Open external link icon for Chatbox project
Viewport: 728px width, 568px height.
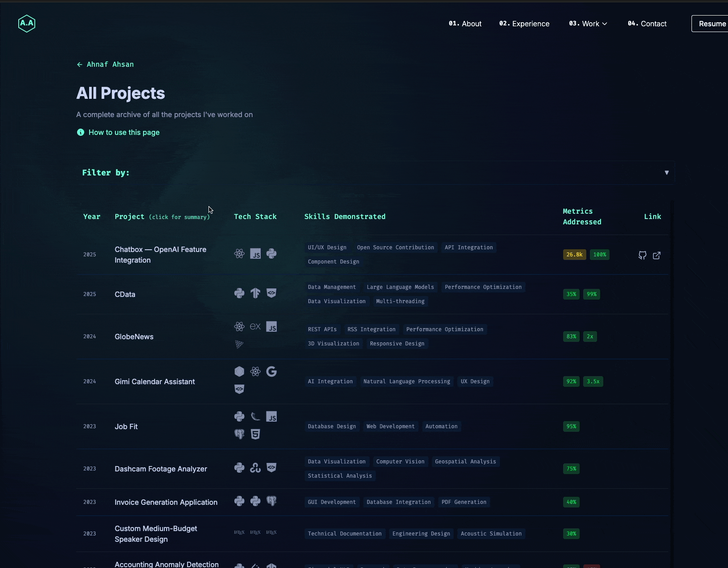(657, 255)
